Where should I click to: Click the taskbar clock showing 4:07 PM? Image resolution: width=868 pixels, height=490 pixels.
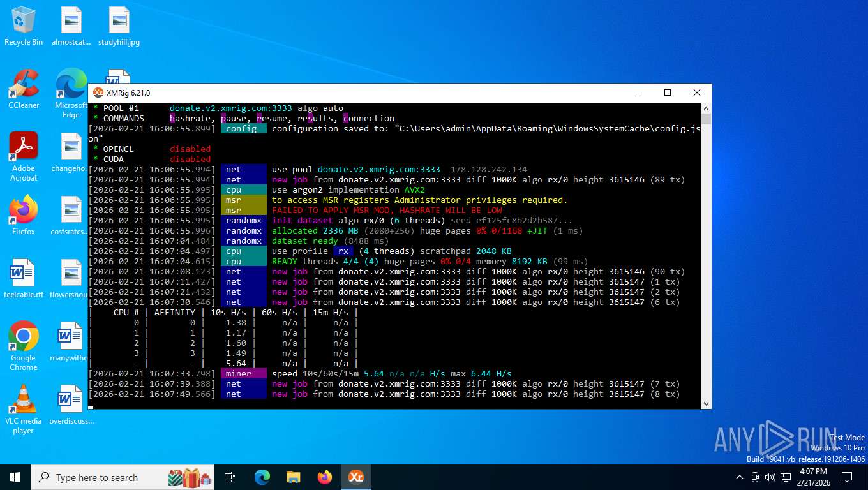[813, 477]
